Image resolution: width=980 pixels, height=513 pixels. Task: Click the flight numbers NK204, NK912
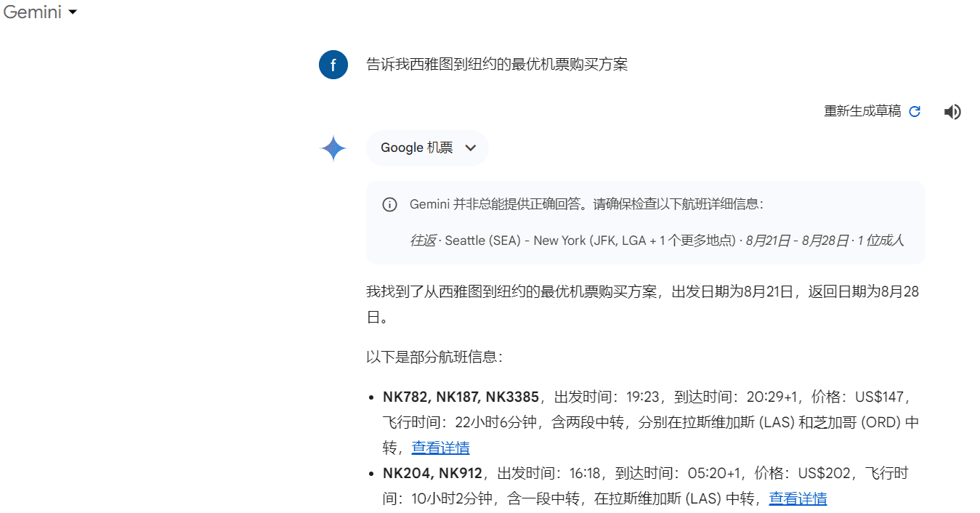pos(432,474)
